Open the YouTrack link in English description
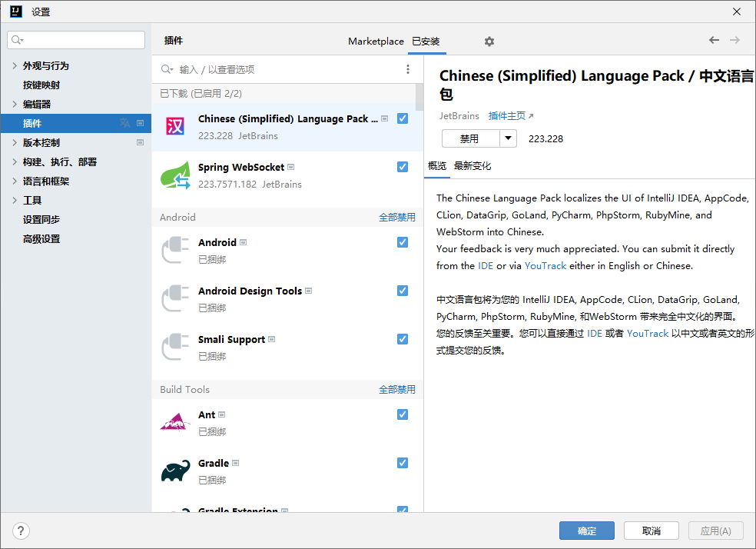The height and width of the screenshot is (549, 756). coord(545,266)
